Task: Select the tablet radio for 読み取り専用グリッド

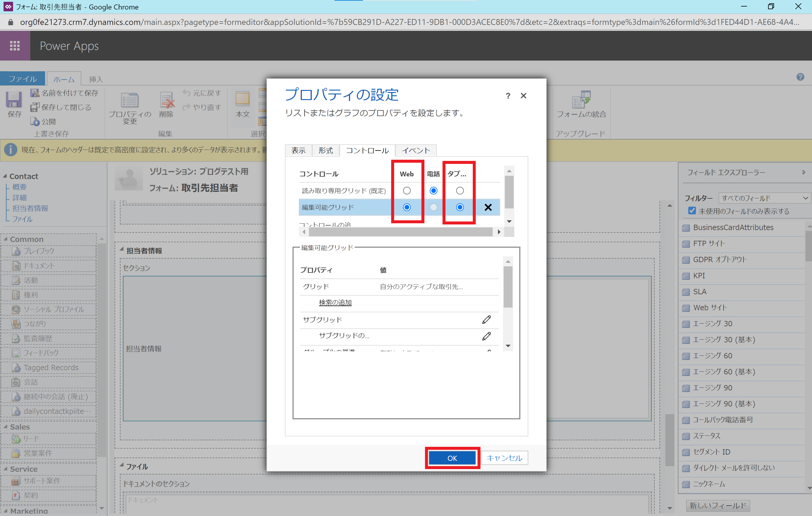Action: [x=460, y=191]
